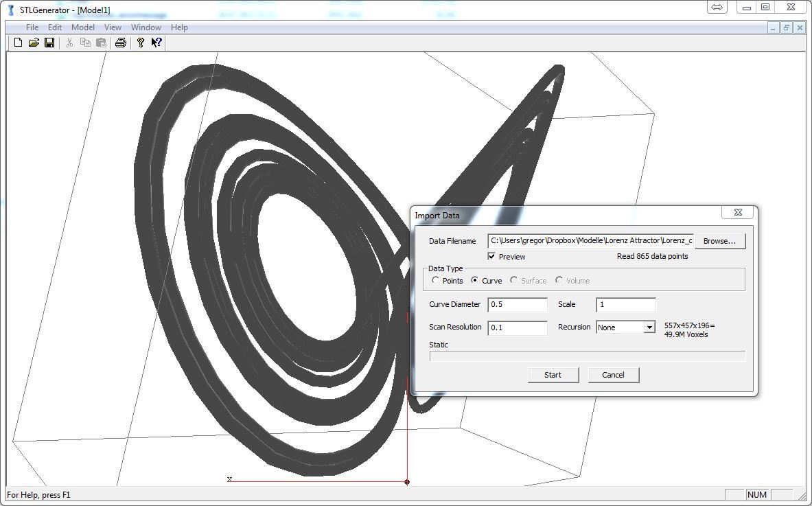Screen dimensions: 812x506
Task: Open About via the question mark icon
Action: [x=141, y=43]
